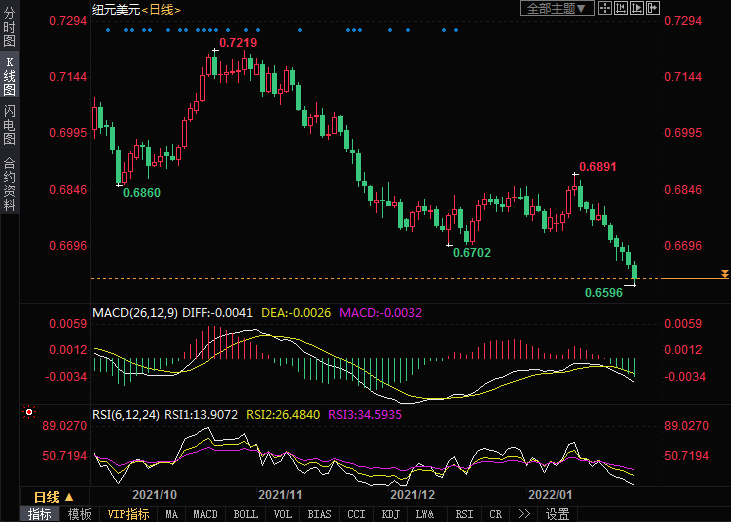The width and height of the screenshot is (731, 522).
Task: Enable the MACD indicator
Action: 205,514
